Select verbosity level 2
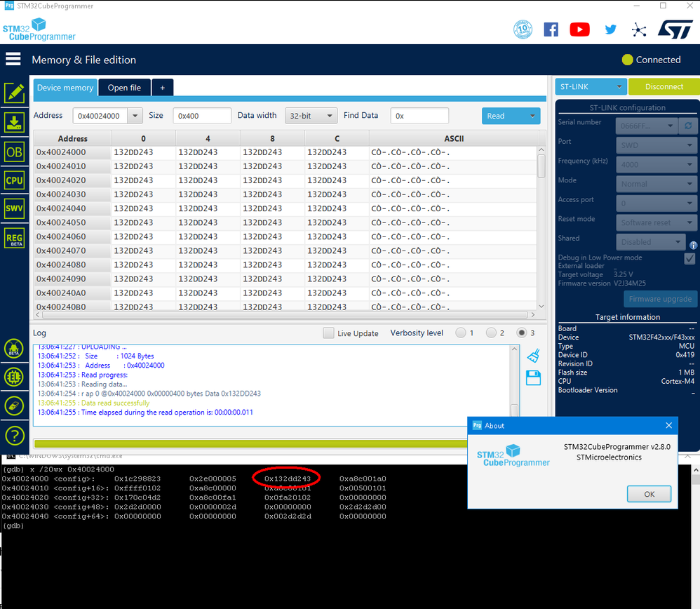This screenshot has width=700, height=609. pos(491,333)
